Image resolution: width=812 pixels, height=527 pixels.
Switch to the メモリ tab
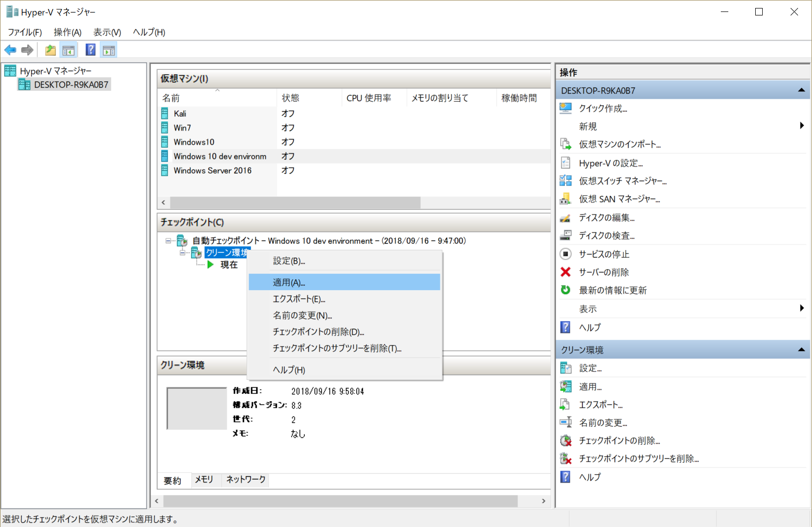(x=204, y=480)
